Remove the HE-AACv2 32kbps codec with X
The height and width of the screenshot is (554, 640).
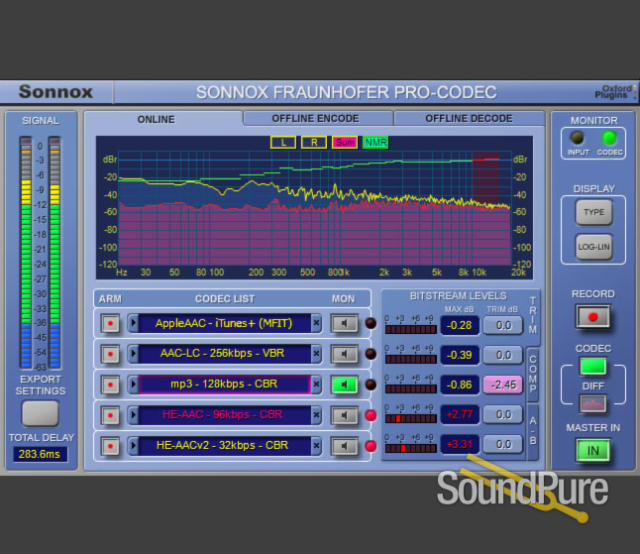click(316, 446)
